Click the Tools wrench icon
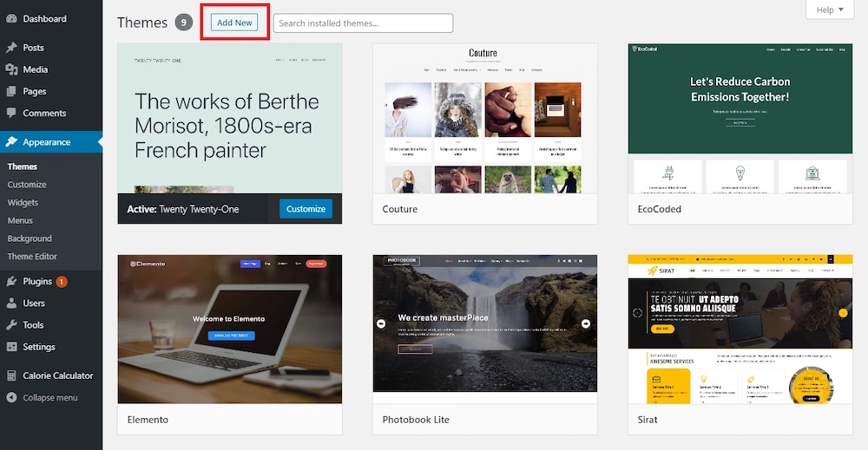Screen dimensions: 868x450 click(x=11, y=325)
